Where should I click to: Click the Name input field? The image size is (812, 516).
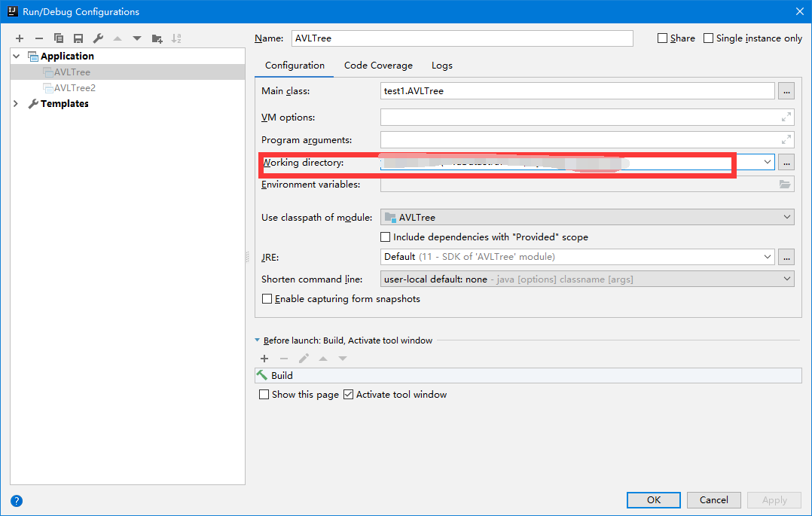click(462, 38)
